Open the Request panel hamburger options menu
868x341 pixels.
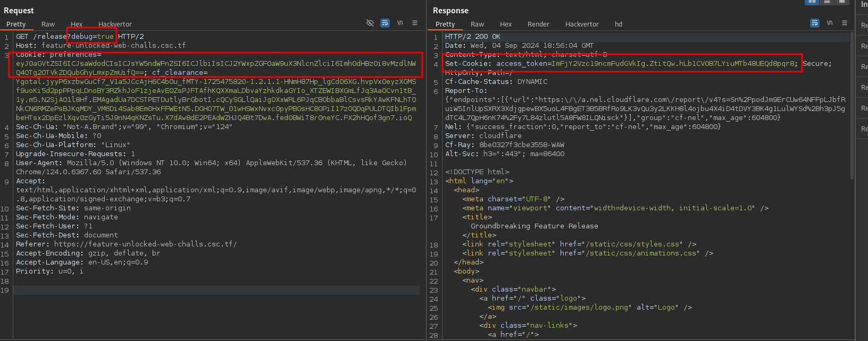415,23
